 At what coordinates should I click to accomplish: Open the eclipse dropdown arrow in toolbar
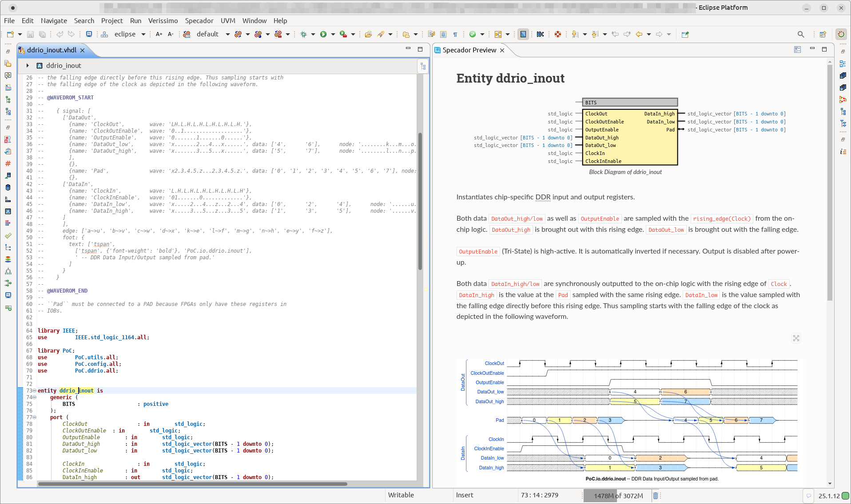[x=143, y=34]
